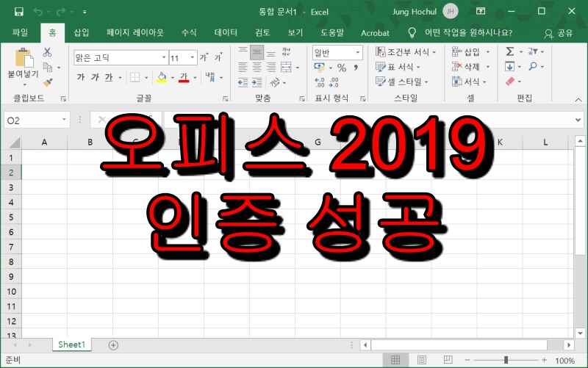The image size is (588, 368).
Task: Click the Increase Indent icon
Action: 257,82
